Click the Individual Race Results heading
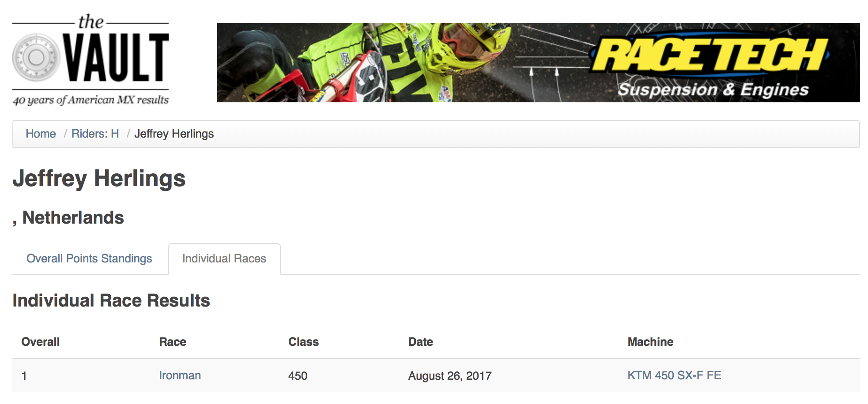Screen dimensions: 868x404 point(111,300)
